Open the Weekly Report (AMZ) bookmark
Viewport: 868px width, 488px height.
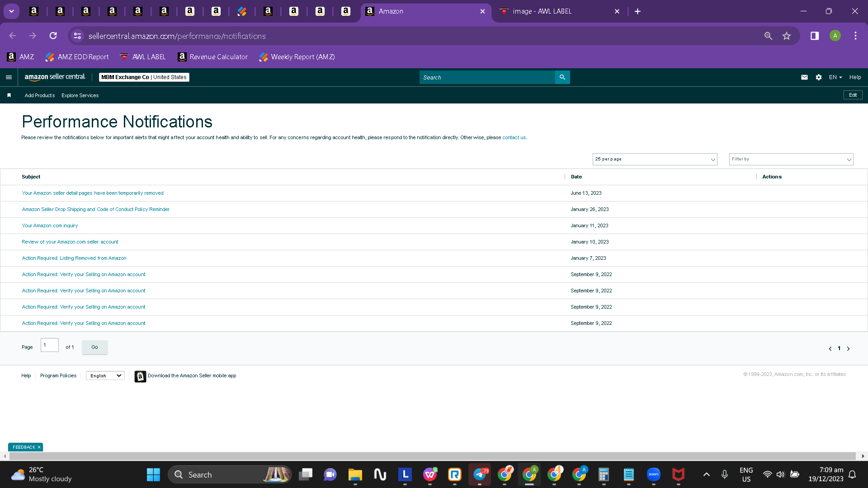pyautogui.click(x=297, y=57)
